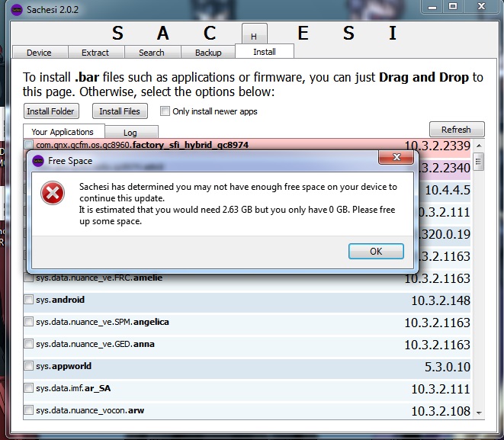Click the Free Space dialog title icon

(x=38, y=161)
